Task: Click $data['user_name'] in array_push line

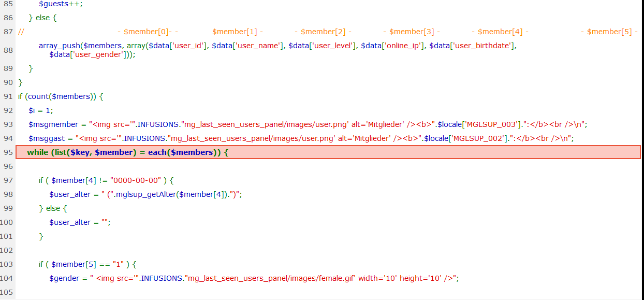Action: coord(248,46)
